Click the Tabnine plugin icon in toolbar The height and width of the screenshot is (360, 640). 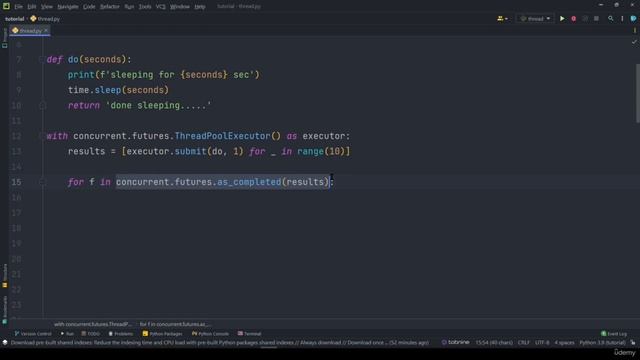click(633, 18)
